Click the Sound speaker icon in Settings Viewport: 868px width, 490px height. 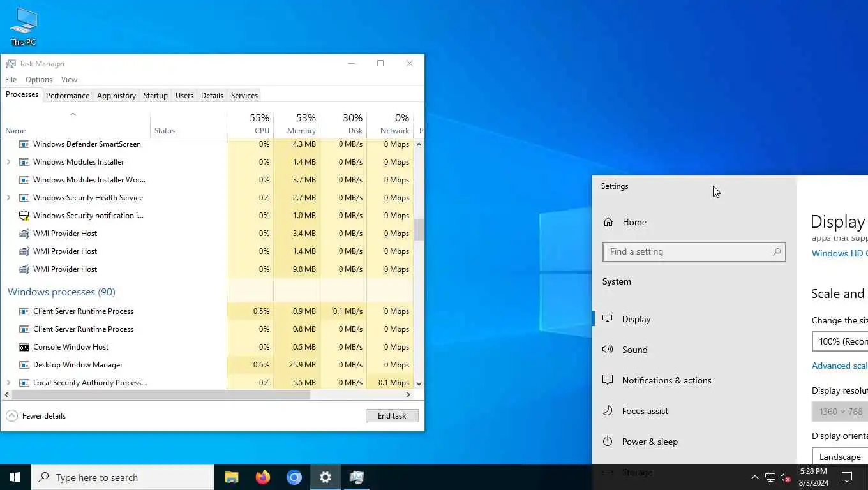click(x=608, y=349)
